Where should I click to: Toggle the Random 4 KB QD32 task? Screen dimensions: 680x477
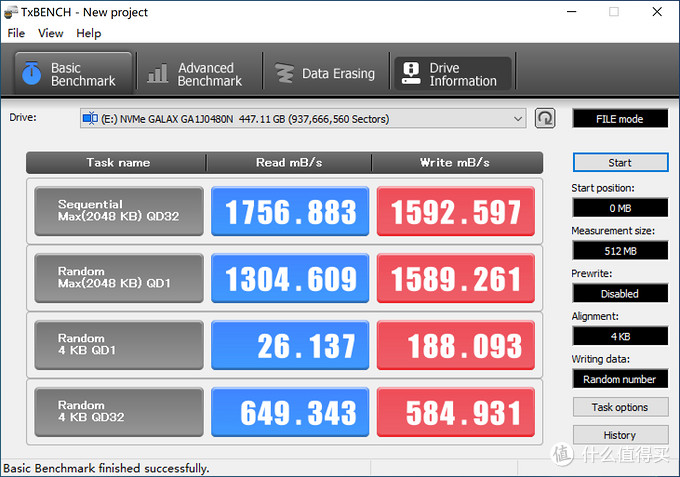[119, 411]
